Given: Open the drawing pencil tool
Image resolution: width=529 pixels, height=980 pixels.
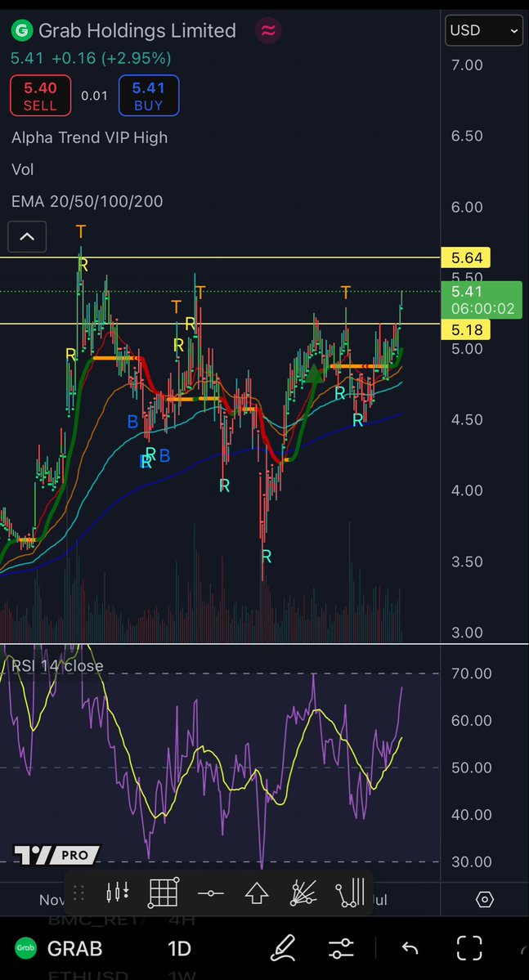Looking at the screenshot, I should coord(283,948).
